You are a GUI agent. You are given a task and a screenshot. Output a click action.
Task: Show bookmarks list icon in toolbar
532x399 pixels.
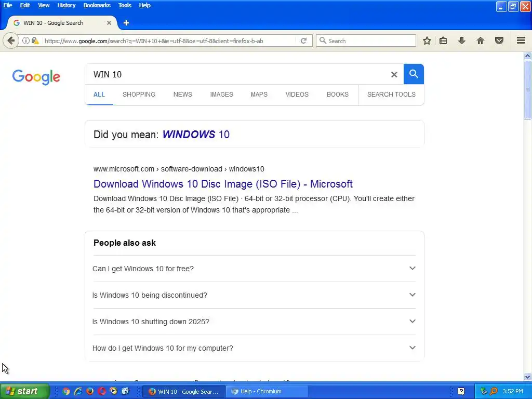(x=443, y=41)
